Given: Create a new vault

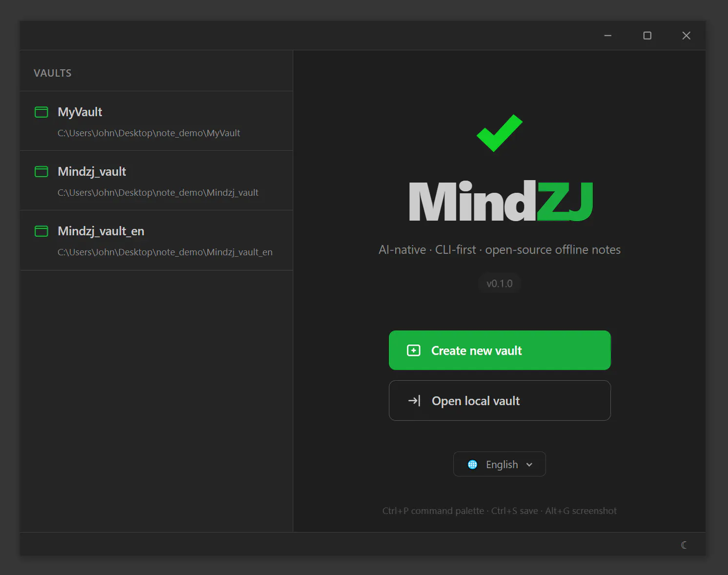Looking at the screenshot, I should click(x=500, y=350).
